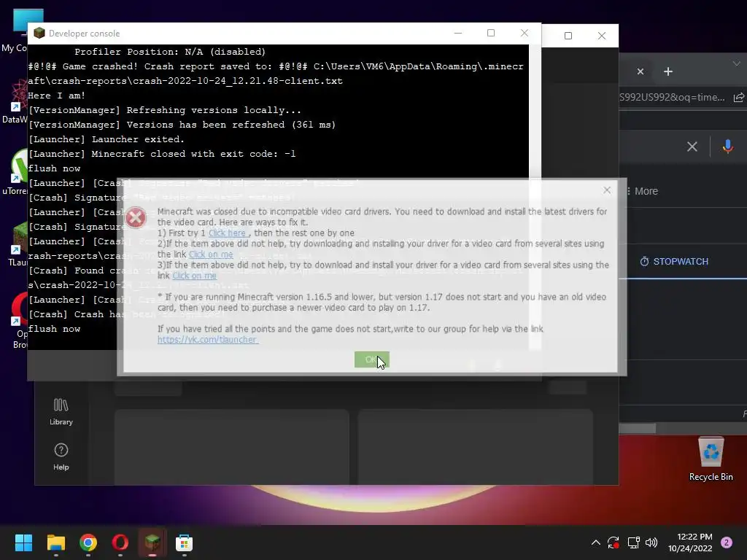Click the 'Here I am!' console line
This screenshot has height=560, width=747.
pyautogui.click(x=56, y=96)
